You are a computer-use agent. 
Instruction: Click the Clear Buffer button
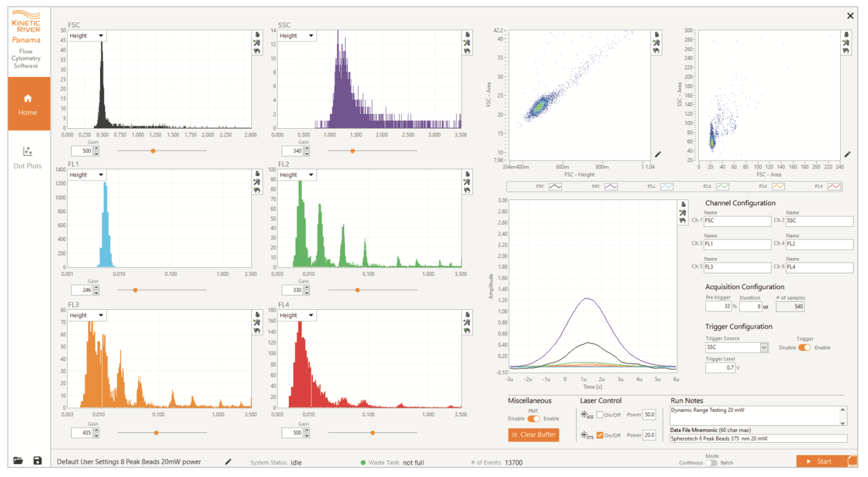tap(533, 435)
